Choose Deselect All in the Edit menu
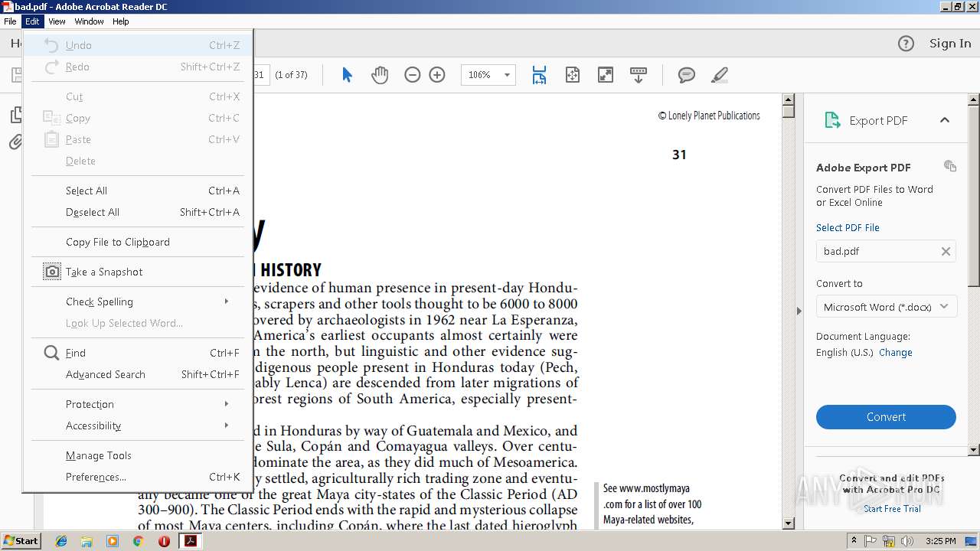The image size is (980, 551). click(138, 212)
